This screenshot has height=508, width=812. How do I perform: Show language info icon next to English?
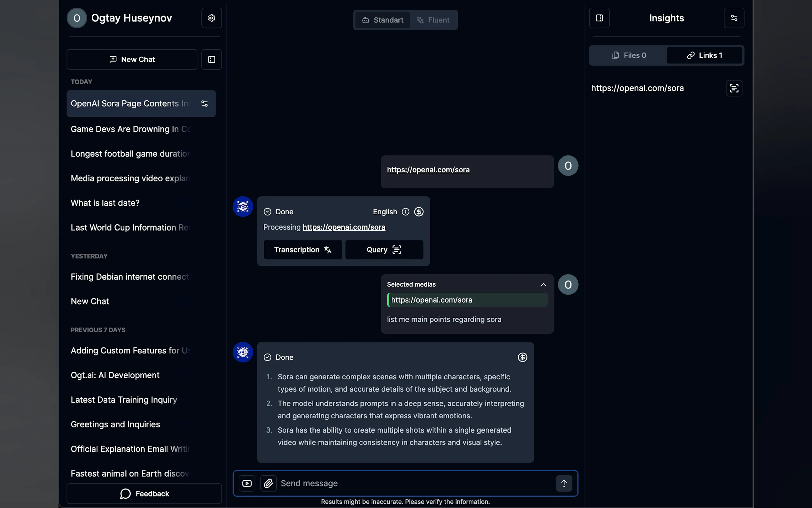click(405, 212)
